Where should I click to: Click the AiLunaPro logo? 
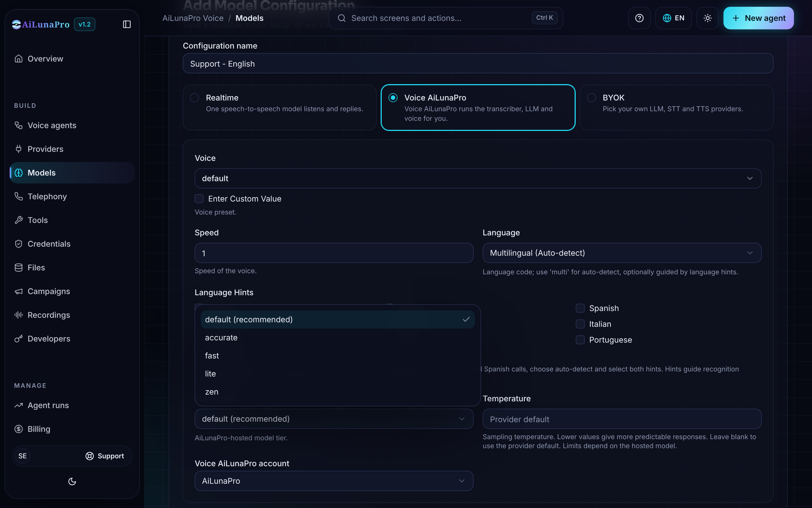tap(41, 24)
